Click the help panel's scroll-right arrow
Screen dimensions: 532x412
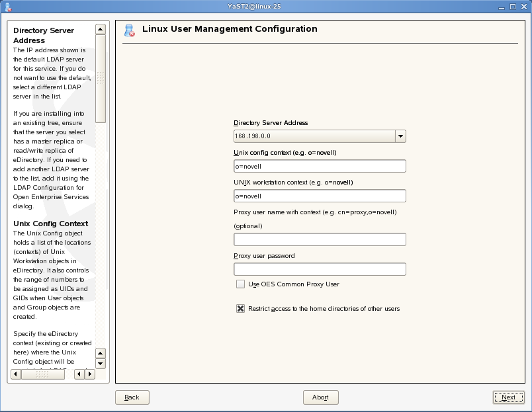pyautogui.click(x=89, y=374)
